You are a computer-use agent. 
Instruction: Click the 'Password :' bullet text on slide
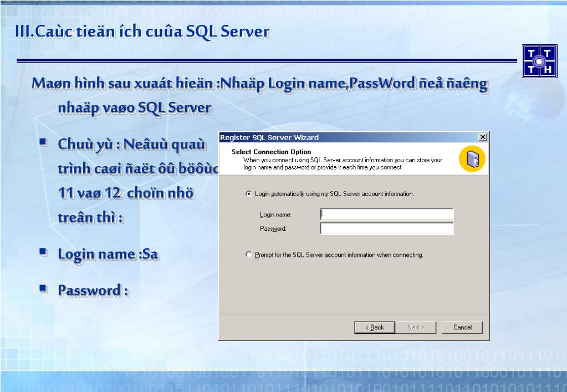[x=93, y=291]
